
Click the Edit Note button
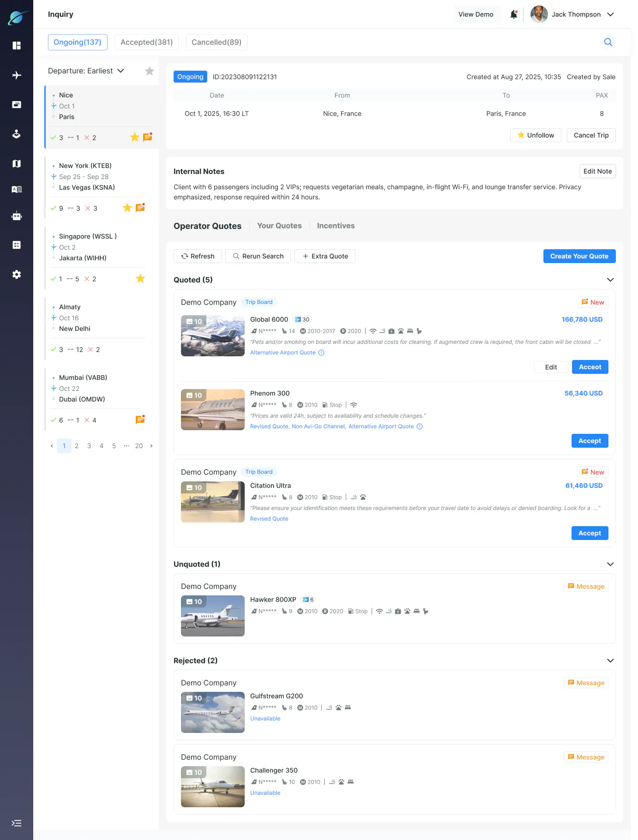click(597, 171)
